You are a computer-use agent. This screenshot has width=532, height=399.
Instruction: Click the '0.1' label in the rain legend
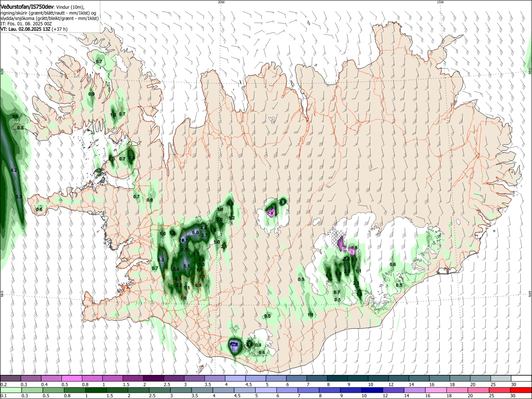[4, 396]
